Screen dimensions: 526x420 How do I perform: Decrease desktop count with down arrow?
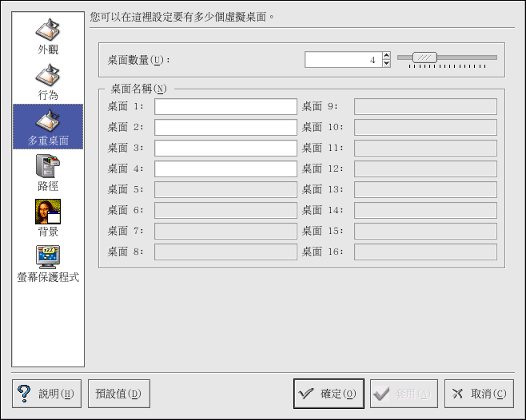tap(386, 63)
